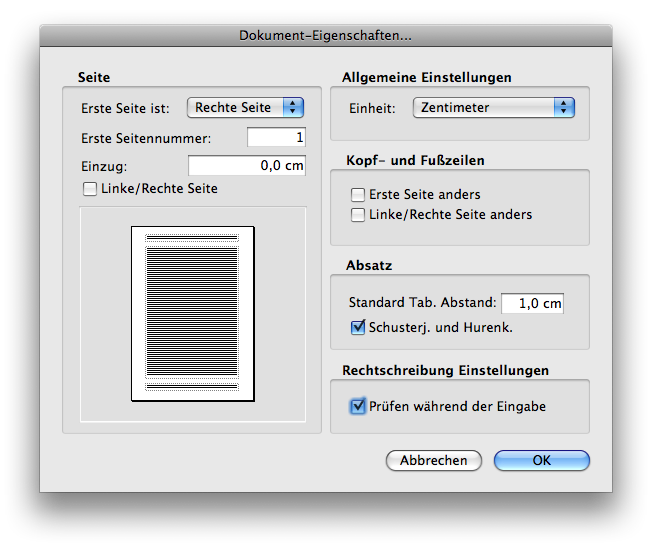Open the "Erste Seite ist" dropdown
652x547 pixels.
coord(244,107)
